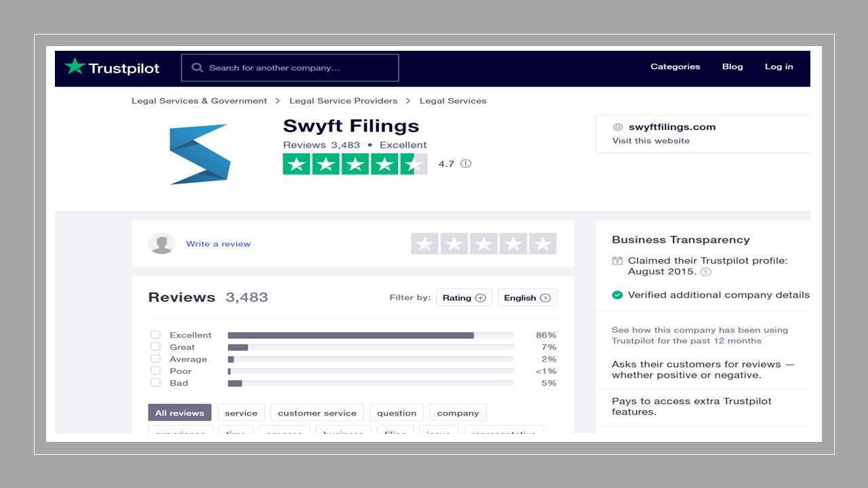Click the Bad 5% rating bar
868x488 pixels.
pyautogui.click(x=371, y=383)
